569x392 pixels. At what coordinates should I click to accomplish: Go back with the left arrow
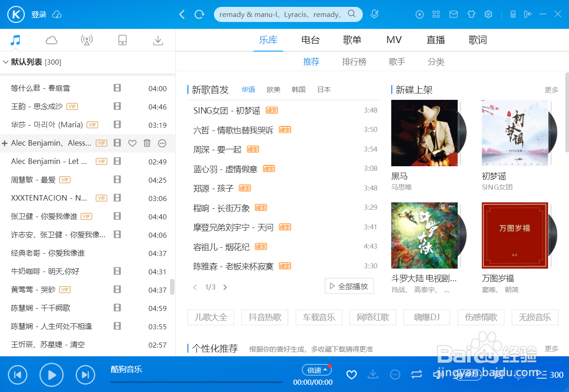182,14
